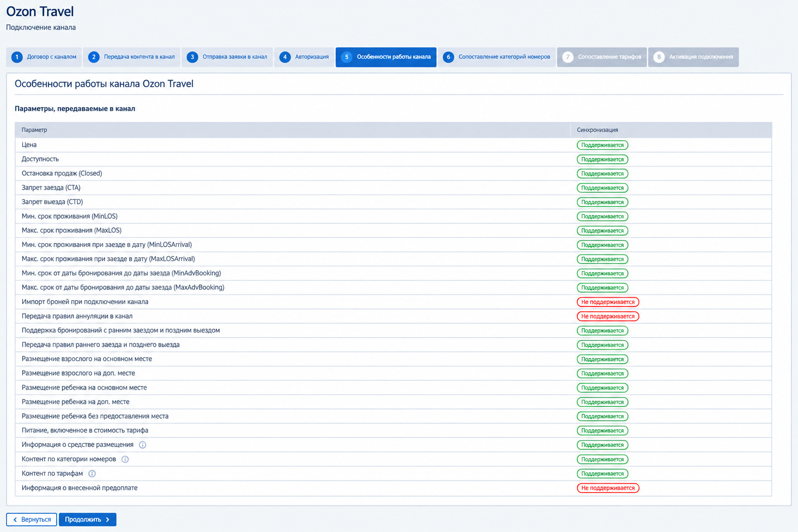Open step 6 Сопоставление категорий номеров
798x532 pixels.
coord(497,57)
